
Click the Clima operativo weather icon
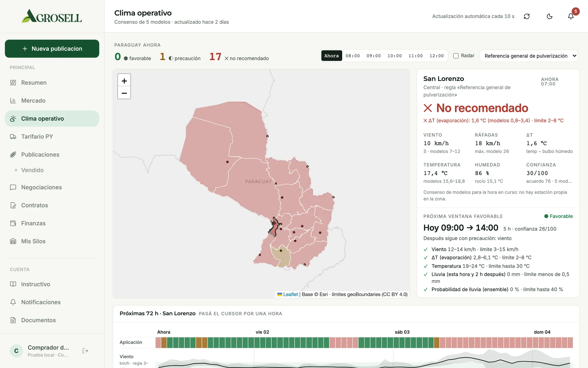pyautogui.click(x=13, y=119)
